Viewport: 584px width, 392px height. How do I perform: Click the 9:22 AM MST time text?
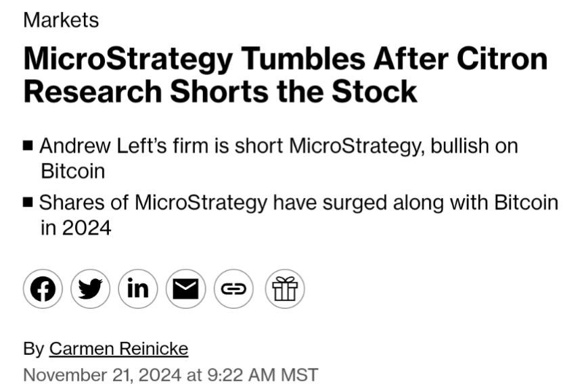(263, 375)
